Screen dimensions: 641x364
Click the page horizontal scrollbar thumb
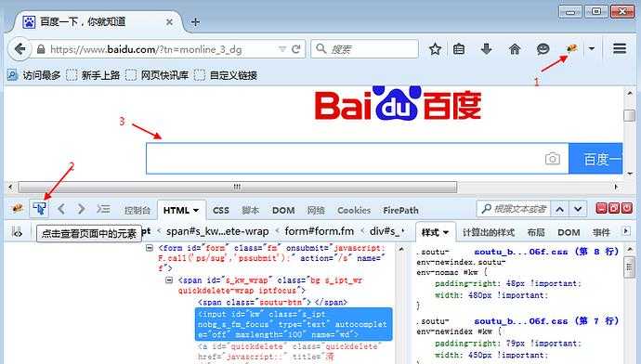(237, 187)
